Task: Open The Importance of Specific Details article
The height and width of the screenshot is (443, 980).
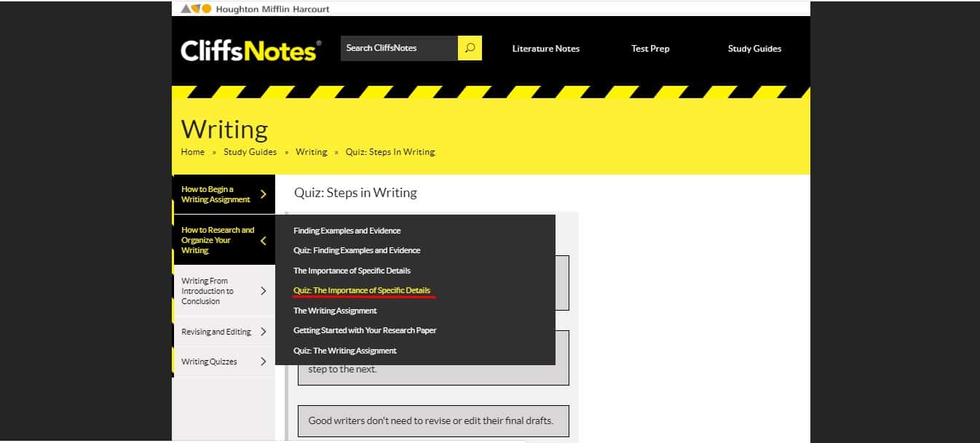Action: [x=352, y=271]
